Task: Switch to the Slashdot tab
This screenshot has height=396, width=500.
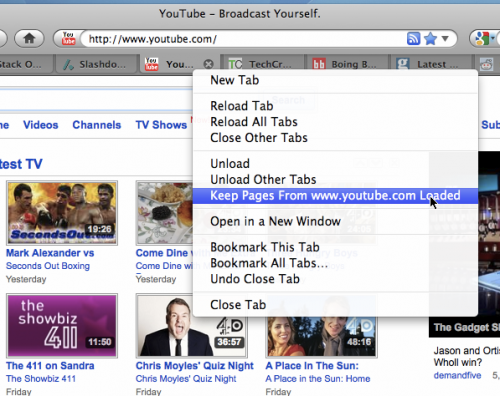Action: (96, 64)
